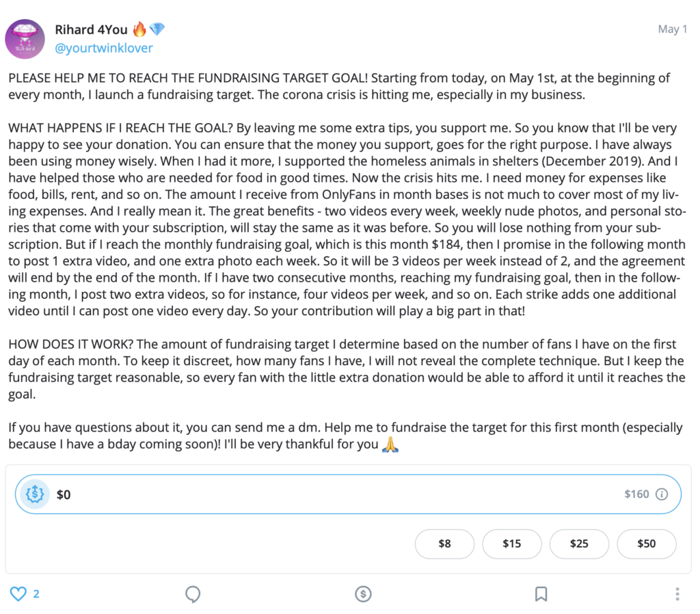The height and width of the screenshot is (614, 700).
Task: Select the $25 tip option
Action: point(579,544)
